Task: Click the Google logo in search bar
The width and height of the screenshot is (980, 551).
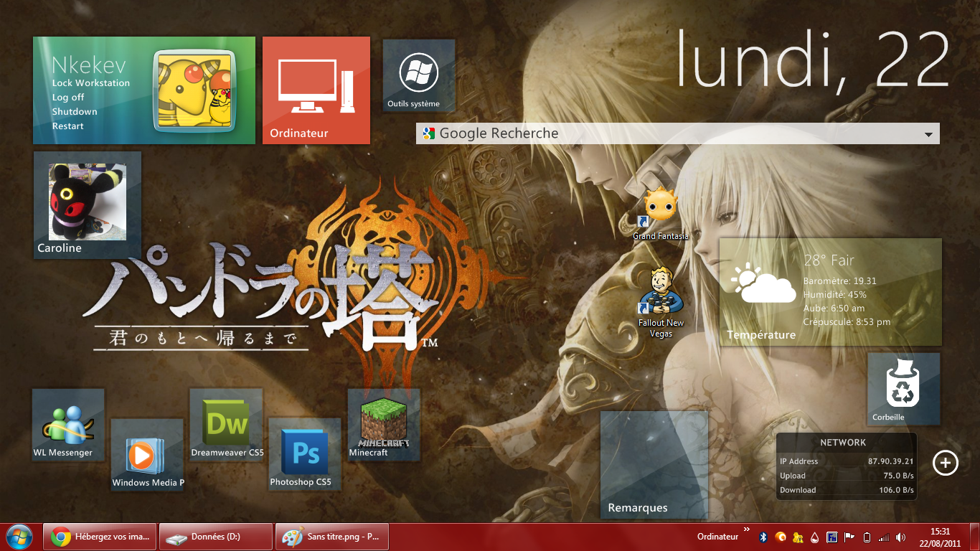Action: (429, 133)
